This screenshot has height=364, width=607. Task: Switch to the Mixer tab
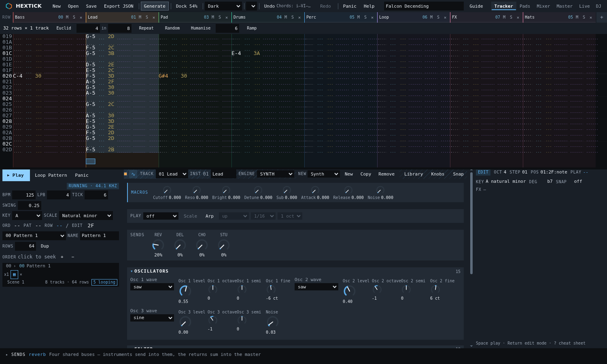[543, 6]
